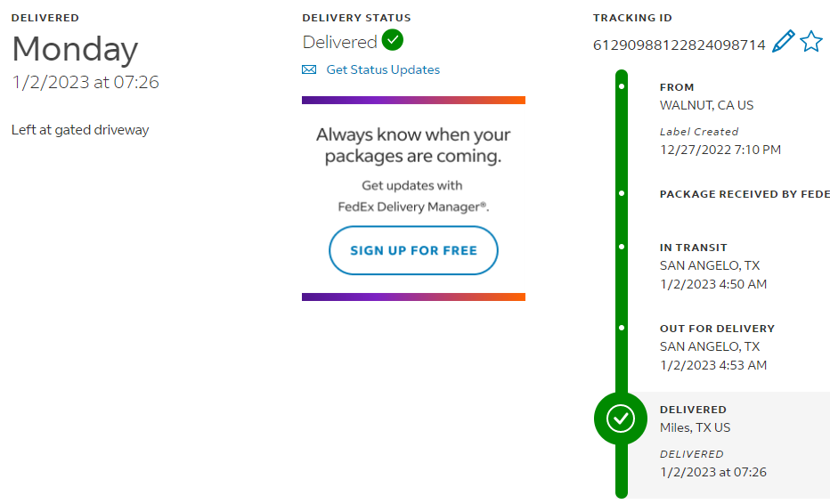Click the green Delivered status checkmark

pos(393,41)
